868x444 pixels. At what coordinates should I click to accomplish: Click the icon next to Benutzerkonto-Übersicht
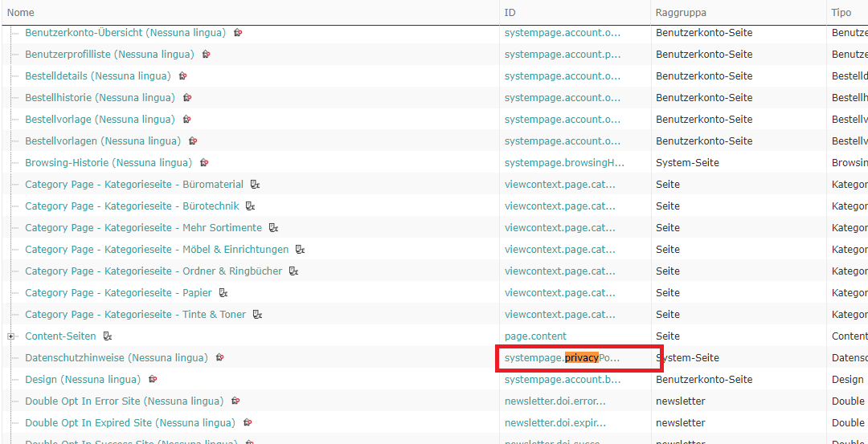pyautogui.click(x=237, y=33)
